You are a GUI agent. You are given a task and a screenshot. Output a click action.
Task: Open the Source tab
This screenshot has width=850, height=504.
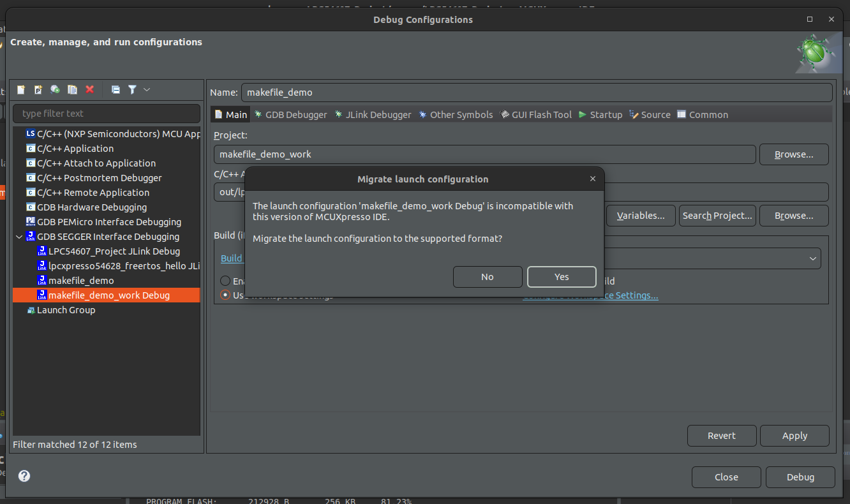pos(650,115)
